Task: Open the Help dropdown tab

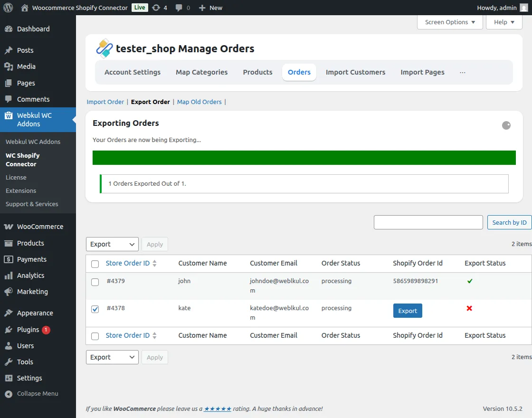Action: [504, 22]
